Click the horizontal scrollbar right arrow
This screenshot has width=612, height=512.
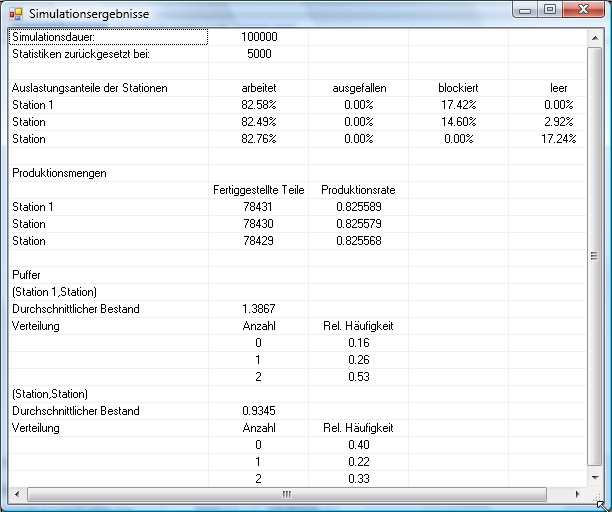(x=580, y=494)
